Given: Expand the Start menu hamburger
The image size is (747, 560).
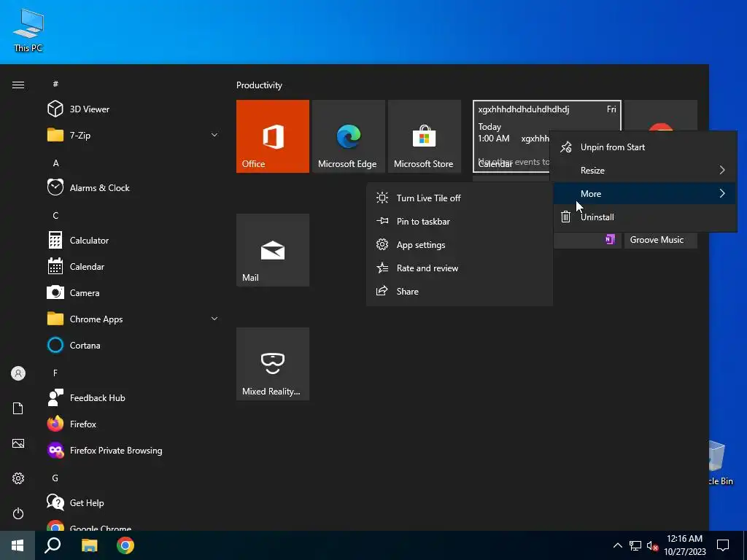Looking at the screenshot, I should 18,85.
